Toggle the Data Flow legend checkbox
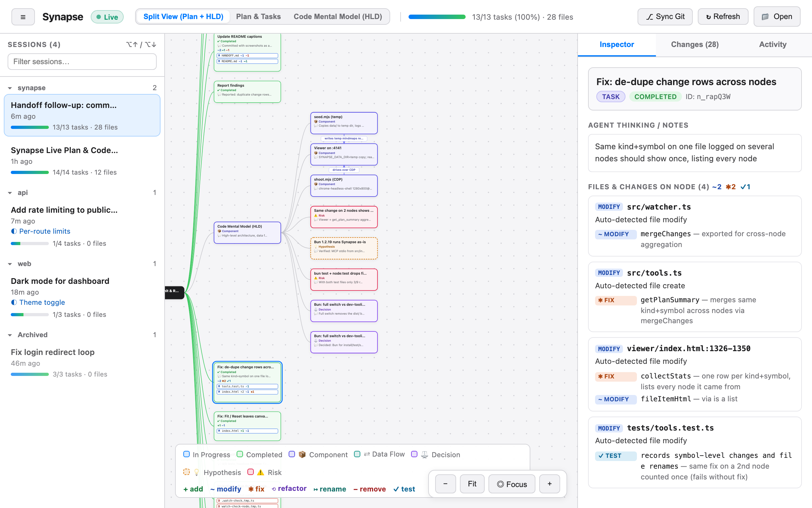 (x=357, y=454)
